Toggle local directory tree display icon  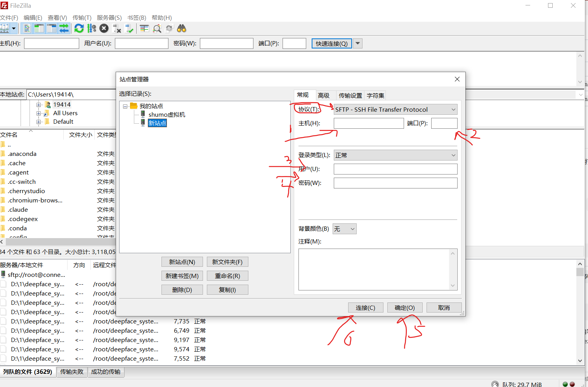point(39,28)
